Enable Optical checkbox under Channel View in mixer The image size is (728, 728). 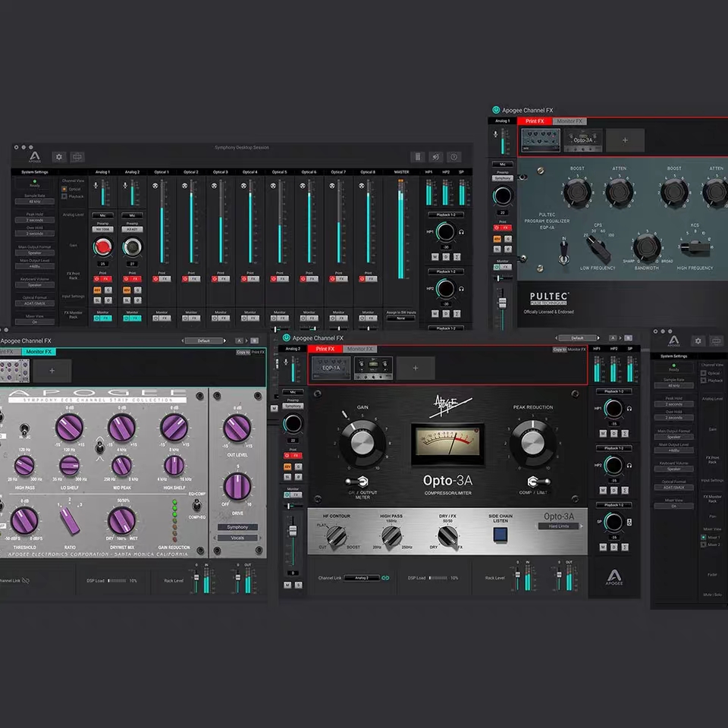[x=64, y=189]
